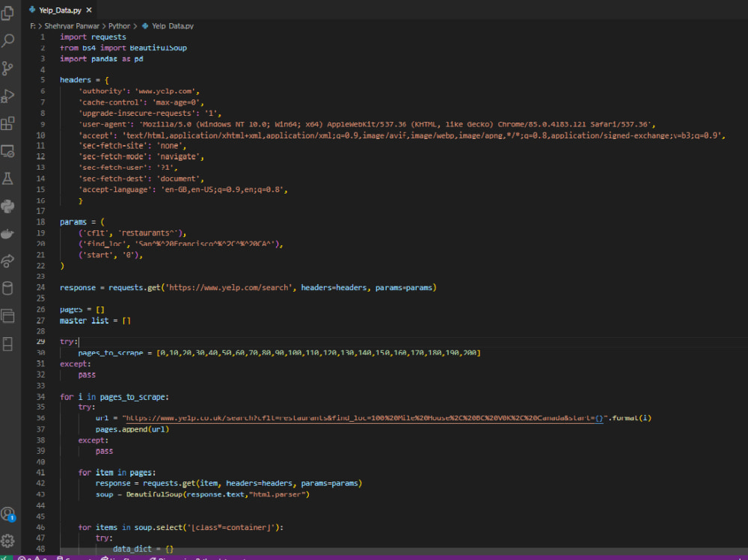Click the 'F:' breadcrumb segment
Viewport: 748px width, 560px height.
[32, 26]
